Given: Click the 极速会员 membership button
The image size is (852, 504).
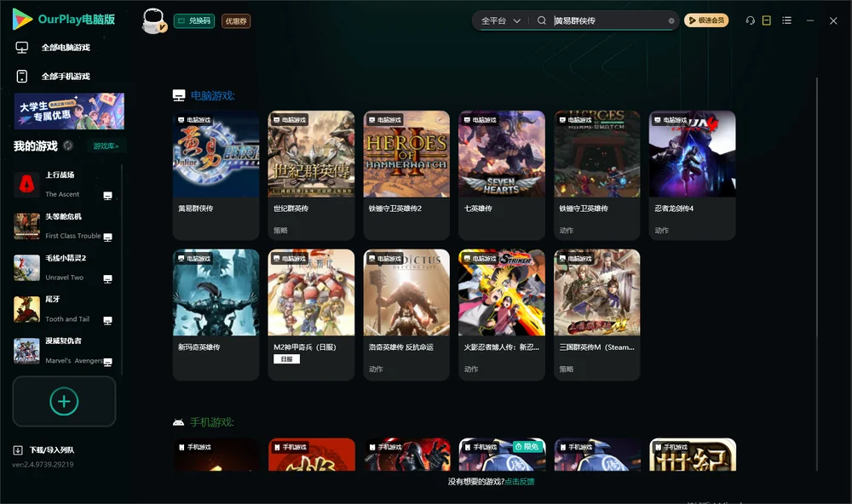Looking at the screenshot, I should point(706,20).
